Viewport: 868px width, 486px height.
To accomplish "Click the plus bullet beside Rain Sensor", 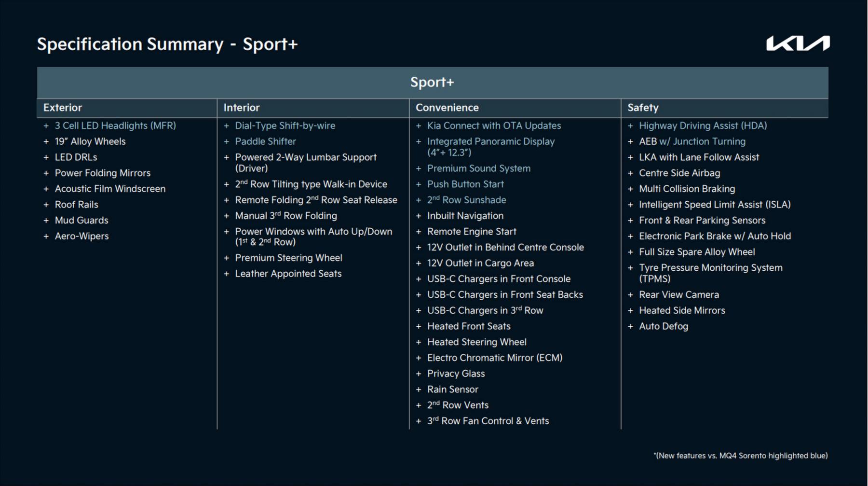I will coord(419,389).
